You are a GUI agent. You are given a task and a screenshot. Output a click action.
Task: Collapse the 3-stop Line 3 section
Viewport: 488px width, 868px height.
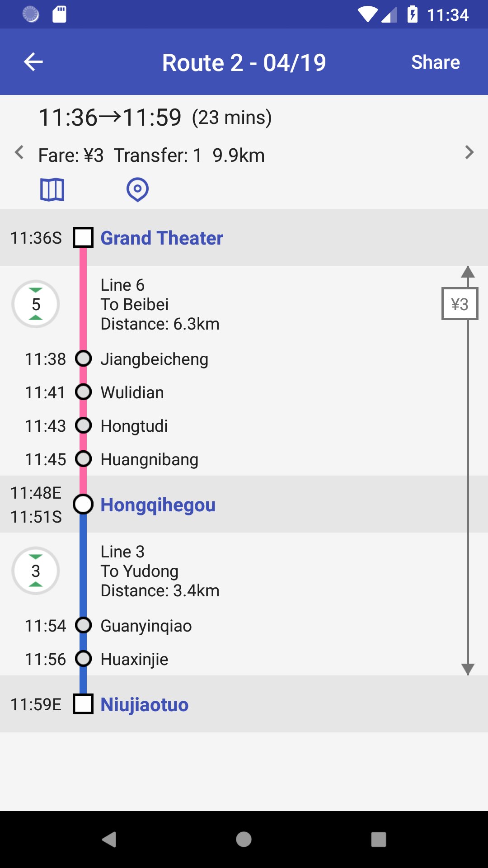pos(36,571)
